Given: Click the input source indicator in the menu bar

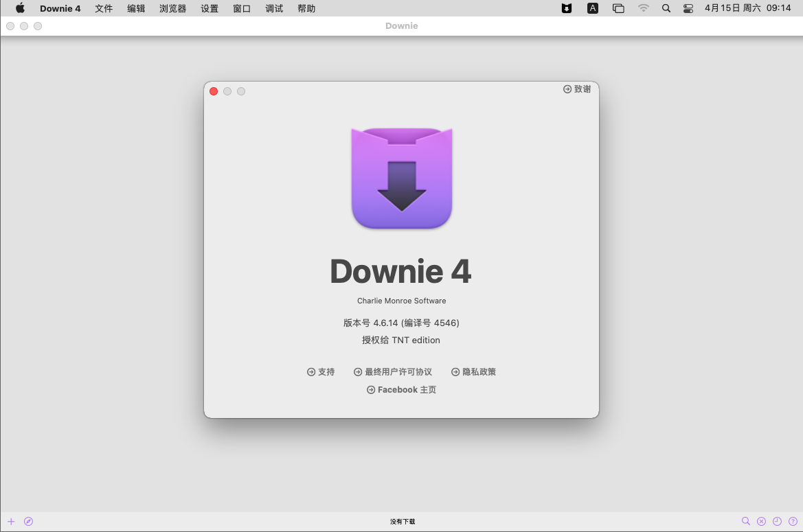Looking at the screenshot, I should [592, 8].
